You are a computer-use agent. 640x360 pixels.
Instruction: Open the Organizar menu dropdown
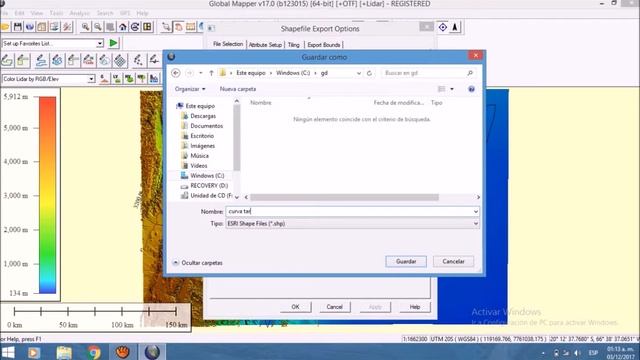coord(190,89)
